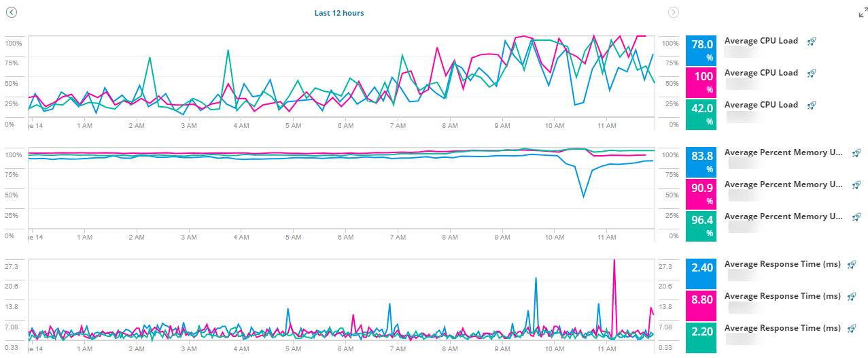Click rocket icon beside blue Average Response Time

point(852,265)
